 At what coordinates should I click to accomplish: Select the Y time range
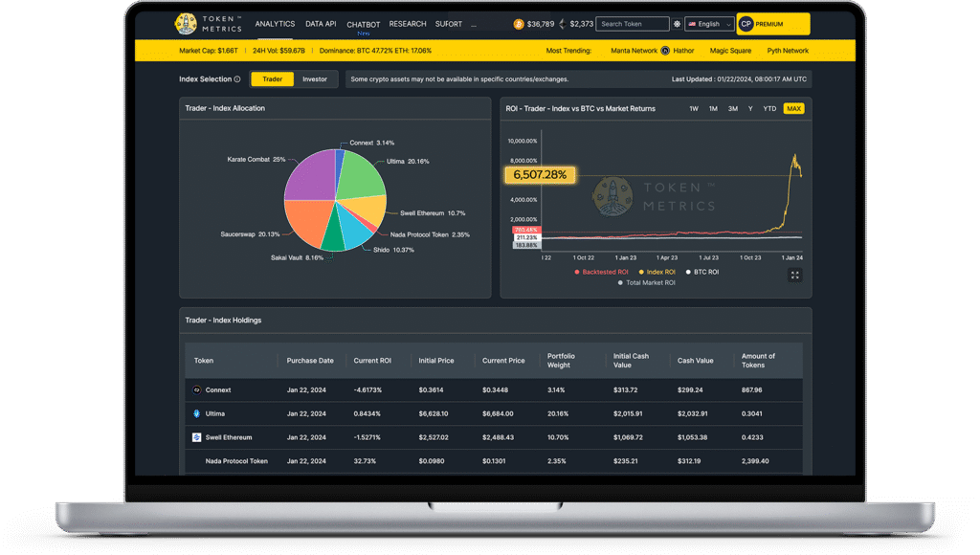pyautogui.click(x=750, y=109)
